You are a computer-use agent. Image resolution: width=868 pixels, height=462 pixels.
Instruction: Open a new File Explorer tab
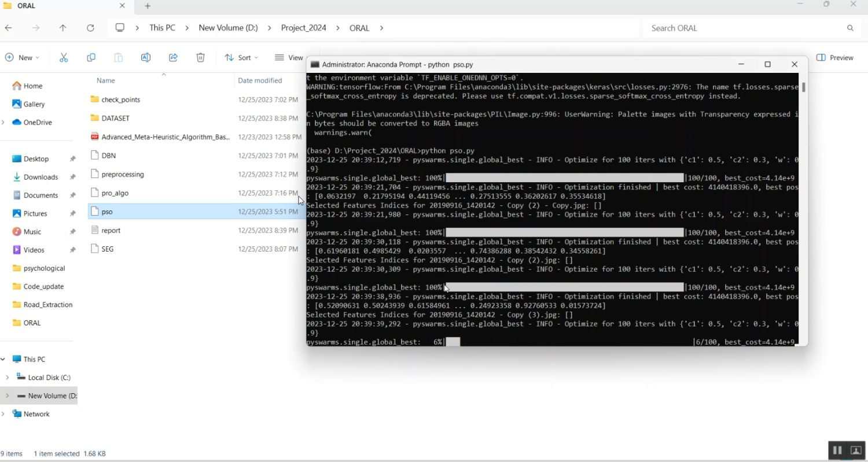tap(148, 6)
